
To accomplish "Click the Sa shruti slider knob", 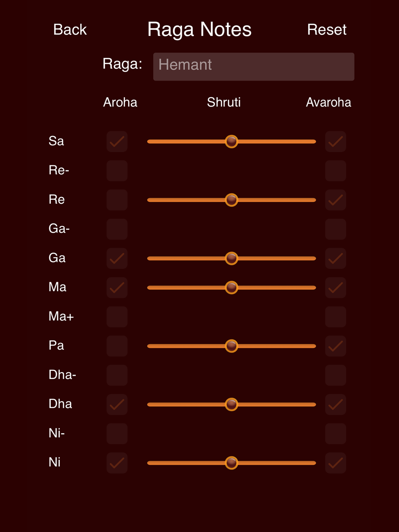I will point(231,142).
